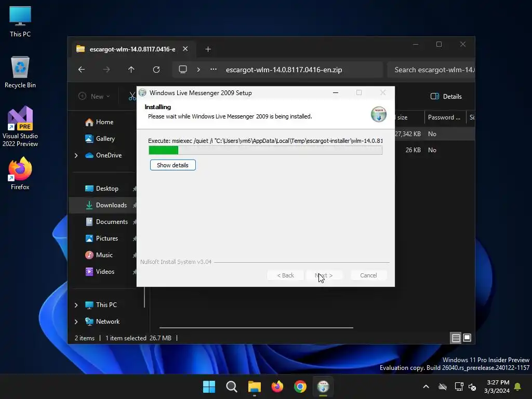
Task: Expand Network node in navigation pane
Action: click(76, 322)
